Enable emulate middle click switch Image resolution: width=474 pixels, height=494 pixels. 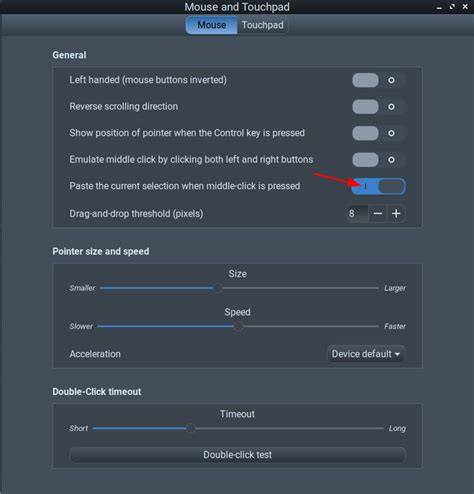(x=379, y=160)
